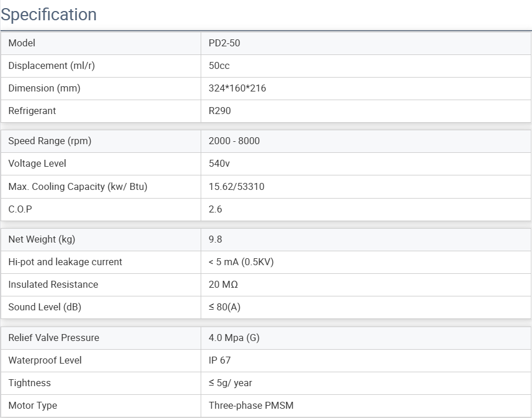Click the Waterproof Level label
The height and width of the screenshot is (418, 532).
pos(45,360)
